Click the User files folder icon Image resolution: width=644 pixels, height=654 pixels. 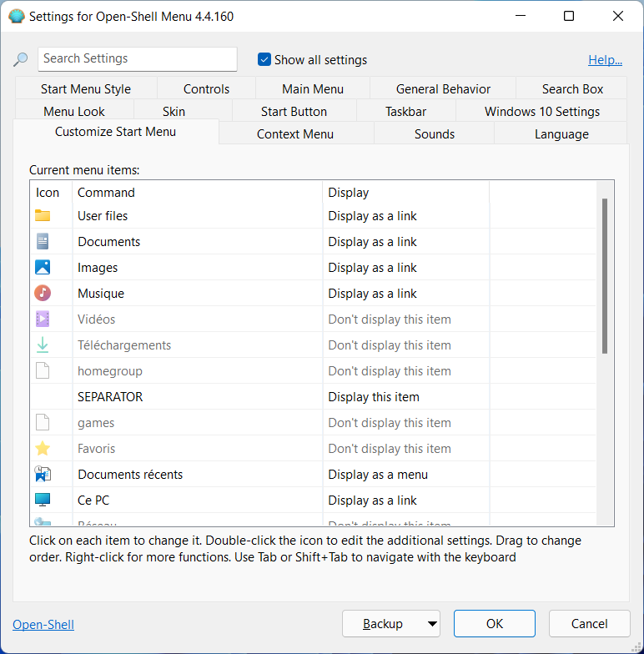tap(43, 215)
